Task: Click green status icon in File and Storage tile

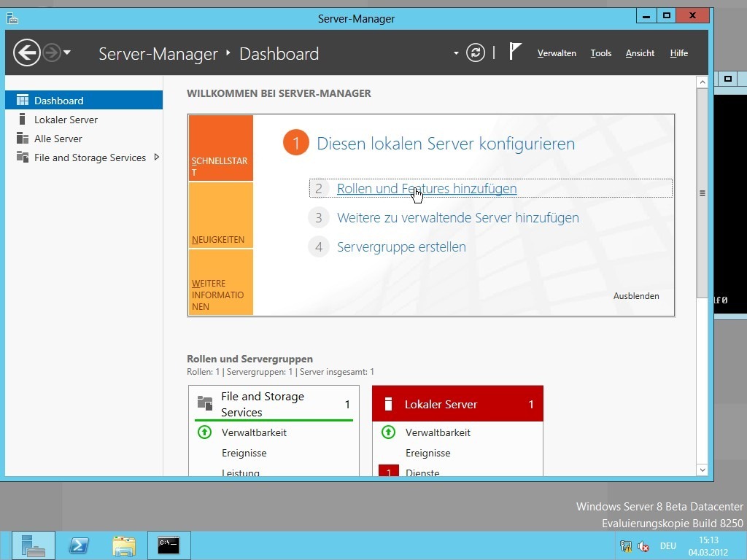Action: (204, 432)
